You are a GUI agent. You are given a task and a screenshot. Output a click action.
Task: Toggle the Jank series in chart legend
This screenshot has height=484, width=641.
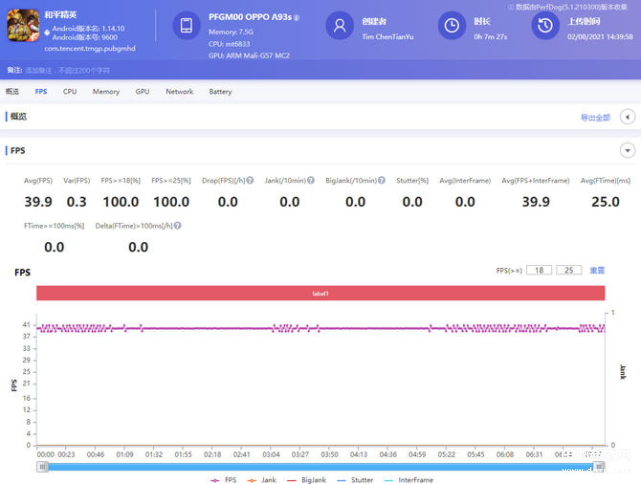coord(262,480)
